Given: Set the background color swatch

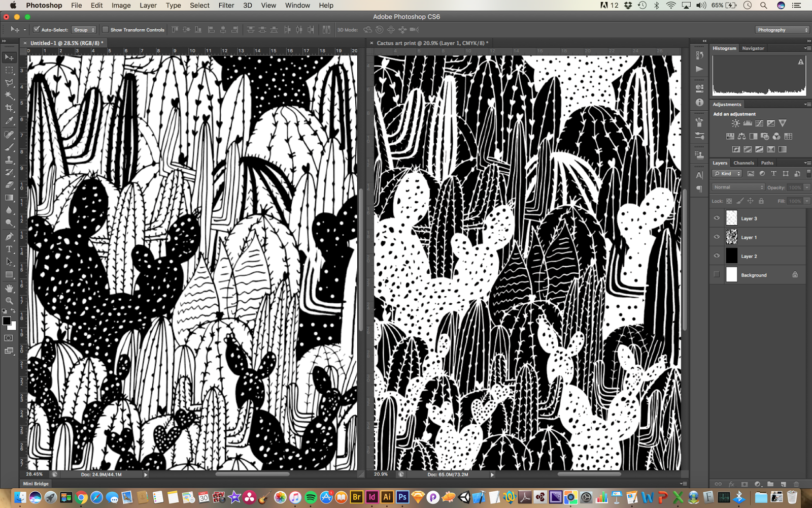Looking at the screenshot, I should 13,327.
